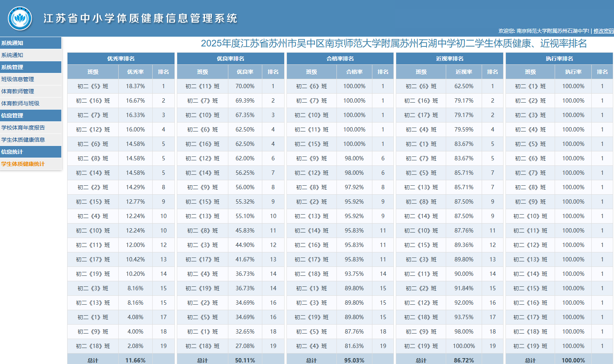The width and height of the screenshot is (614, 364).
Task: Navigate to 学生体质健康信息
Action: point(23,140)
